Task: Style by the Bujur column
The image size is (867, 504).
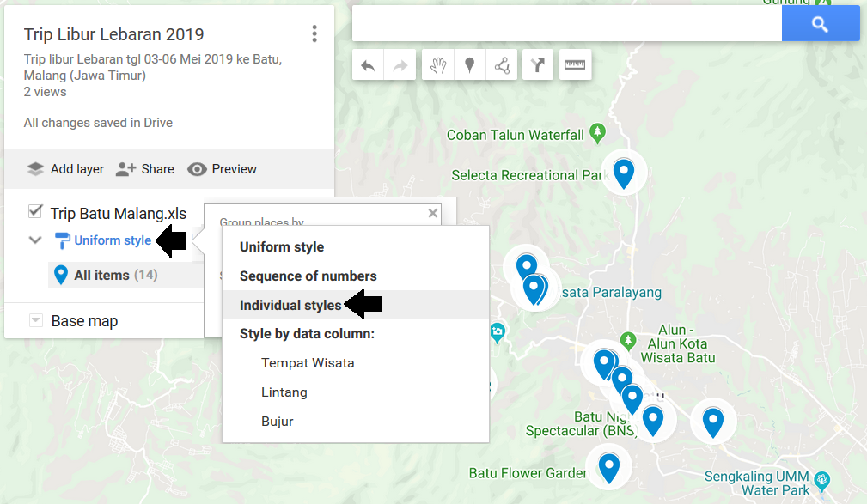Action: 356,421
